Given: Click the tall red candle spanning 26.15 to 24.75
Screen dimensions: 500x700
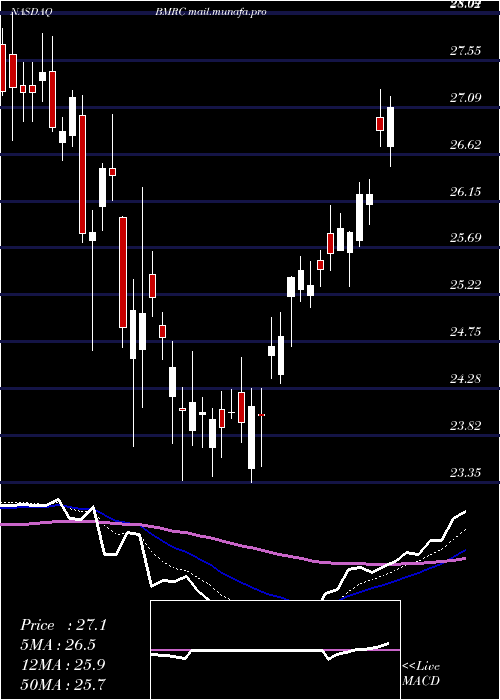Looking at the screenshot, I should click(123, 272).
